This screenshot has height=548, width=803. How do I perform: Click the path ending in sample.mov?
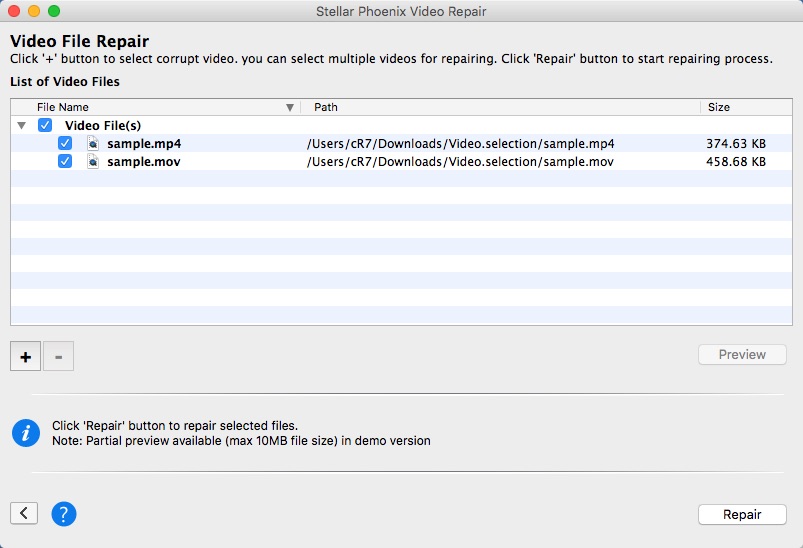pyautogui.click(x=460, y=162)
